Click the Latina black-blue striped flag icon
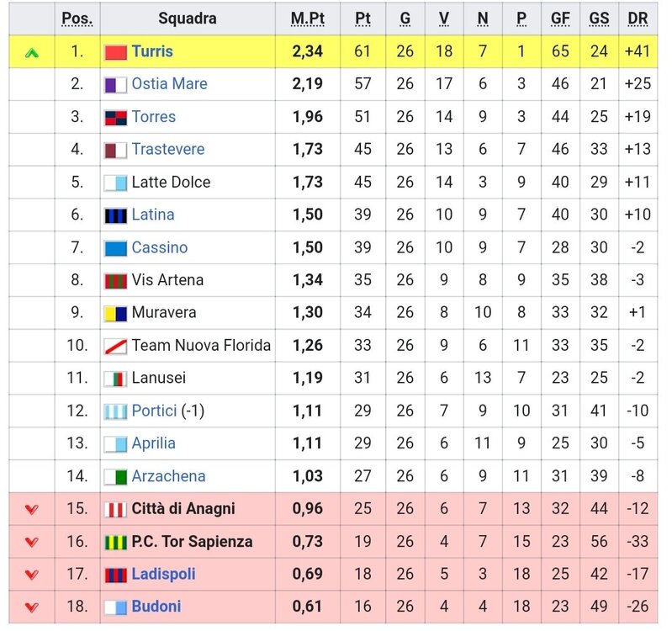The image size is (672, 631). click(x=116, y=215)
